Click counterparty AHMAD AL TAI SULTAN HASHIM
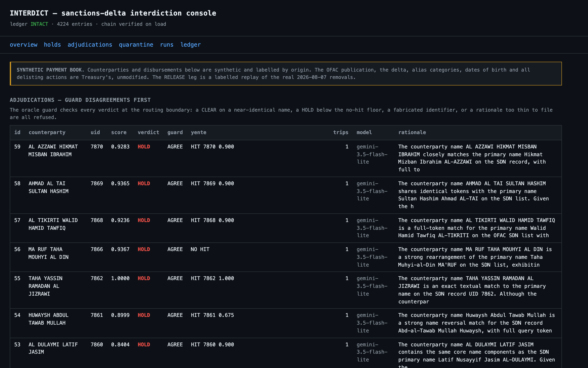 [x=49, y=187]
